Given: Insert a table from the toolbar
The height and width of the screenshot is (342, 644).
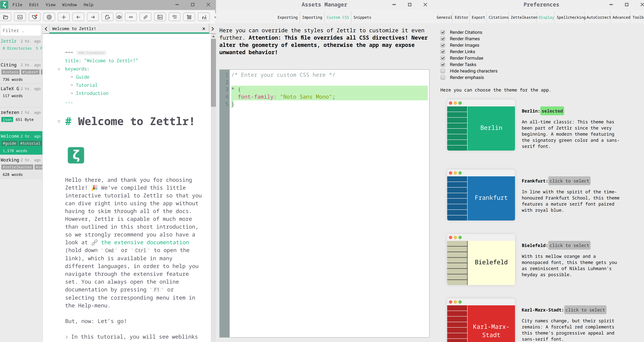Looking at the screenshot, I should [189, 17].
